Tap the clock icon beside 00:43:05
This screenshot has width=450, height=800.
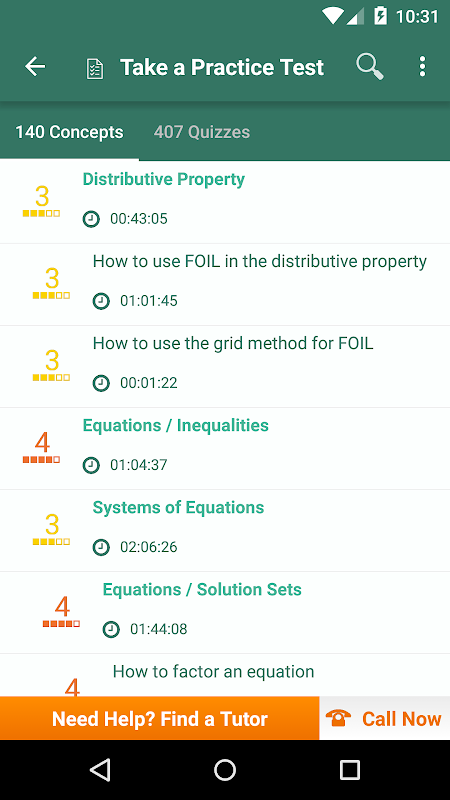point(91,219)
